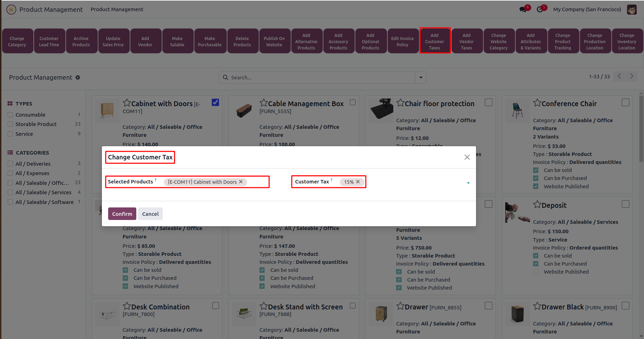Uncheck the Cabinet with Doors selection checkbox
Viewport: 644px width, 339px height.
pos(216,102)
